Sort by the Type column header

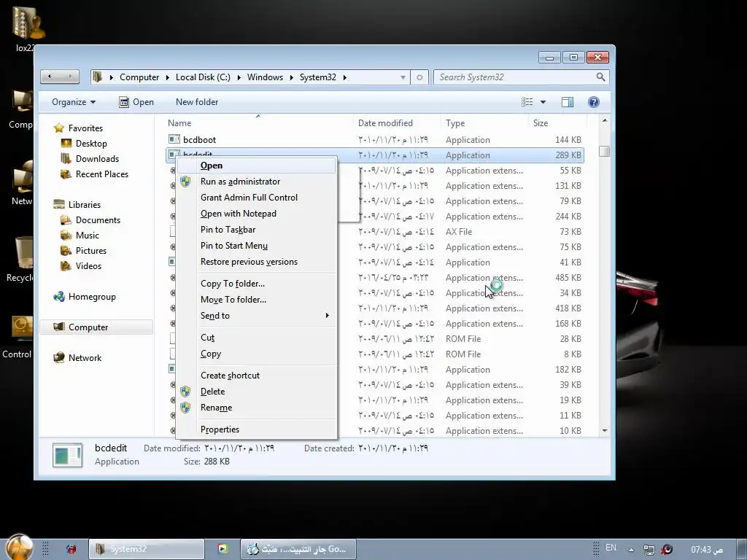[484, 122]
